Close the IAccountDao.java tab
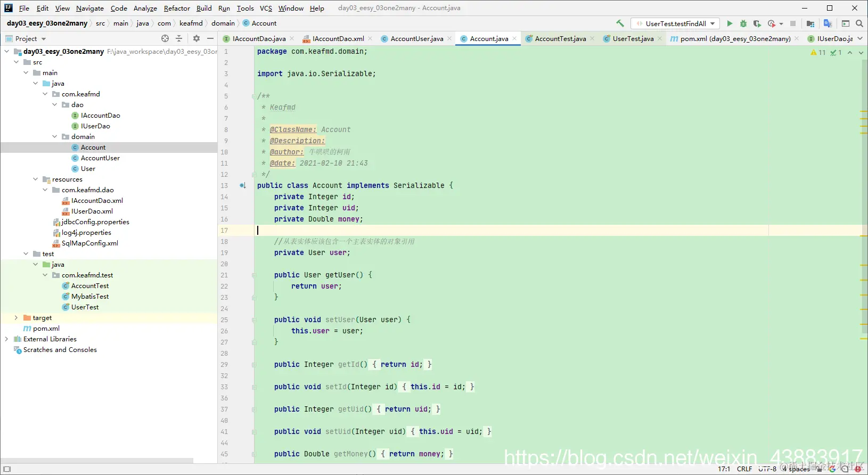Viewport: 868px width, 475px height. point(292,38)
